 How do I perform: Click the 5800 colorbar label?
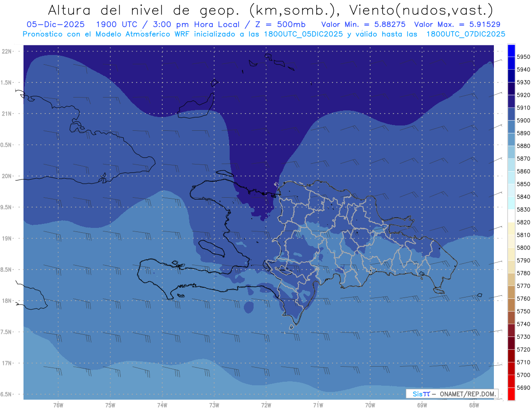pyautogui.click(x=523, y=247)
